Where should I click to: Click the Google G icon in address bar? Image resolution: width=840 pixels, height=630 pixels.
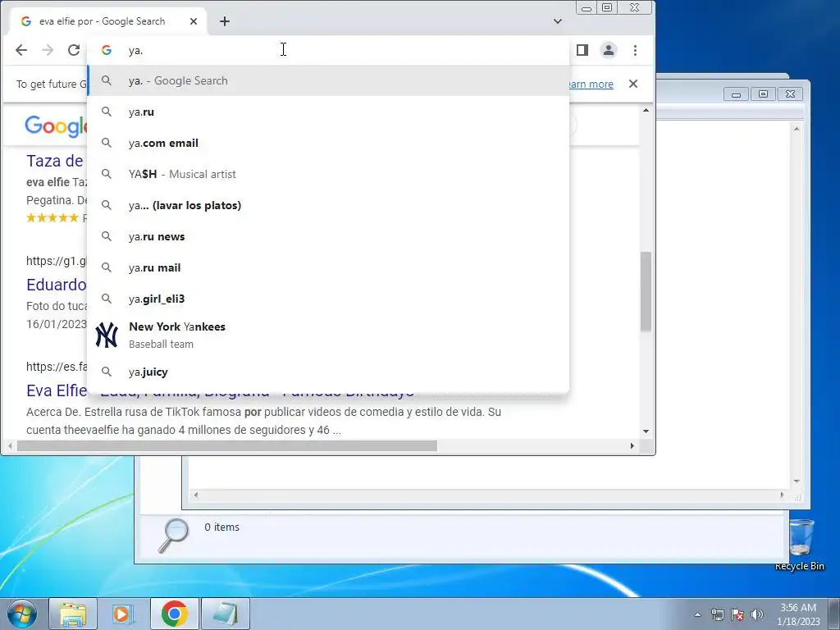click(x=107, y=50)
